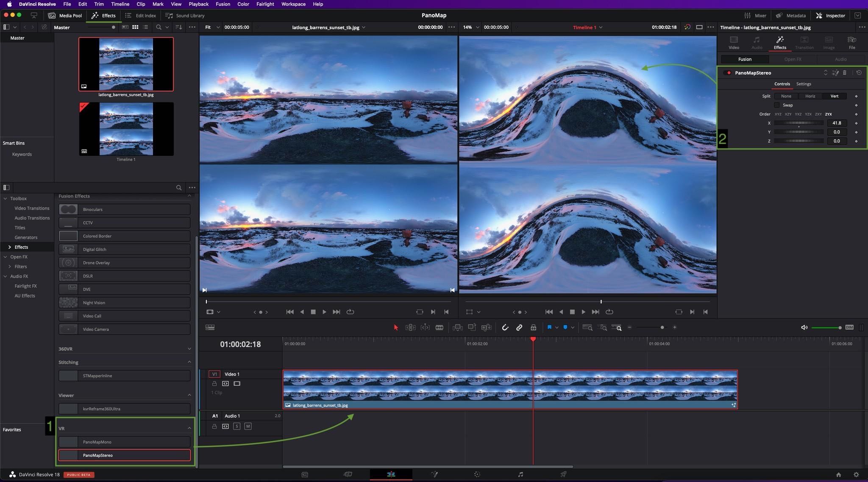
Task: Choose the Trim Edit Mode tool
Action: click(x=410, y=327)
